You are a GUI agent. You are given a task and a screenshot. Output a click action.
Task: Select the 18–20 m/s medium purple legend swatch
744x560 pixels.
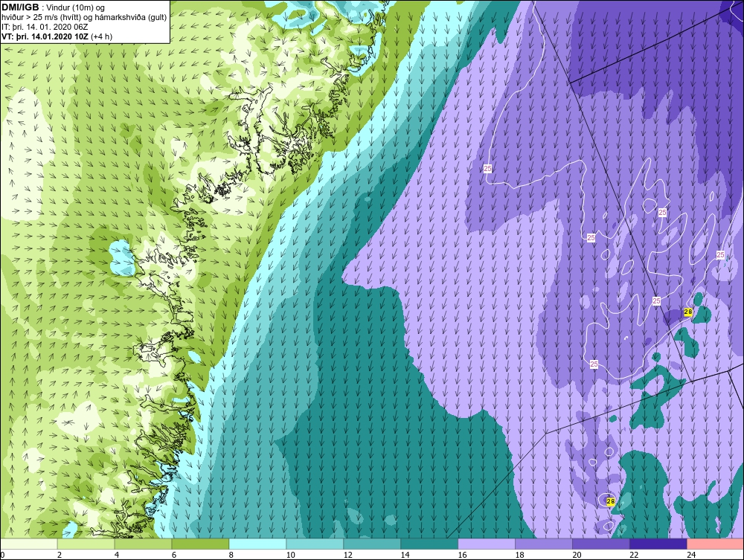pos(544,544)
